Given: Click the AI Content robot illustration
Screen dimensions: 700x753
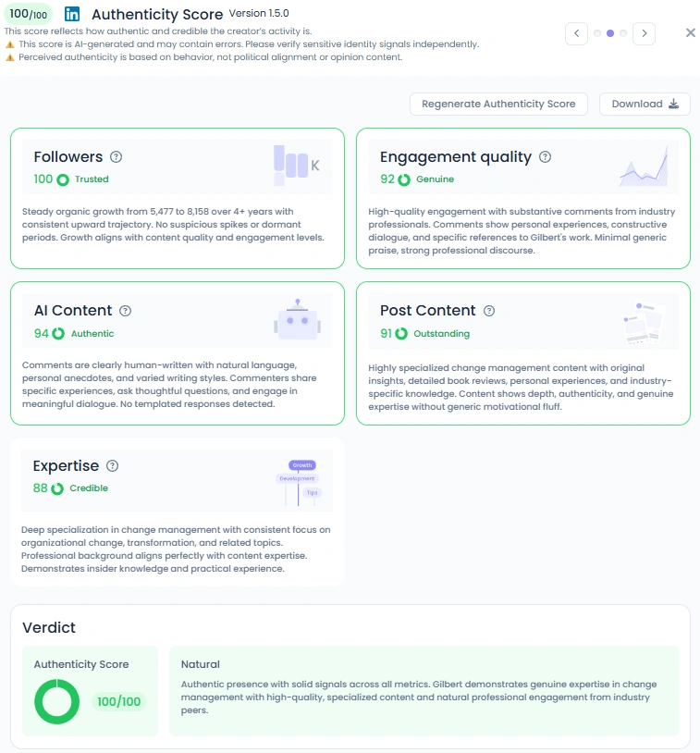Looking at the screenshot, I should click(x=297, y=319).
